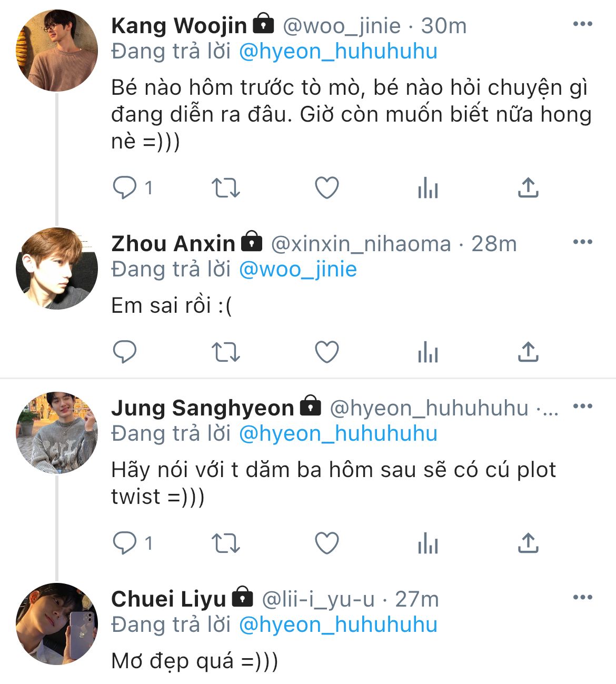Like Jung Sanghyeon's plot twist tweet
Screen dimensions: 616x684
326,543
